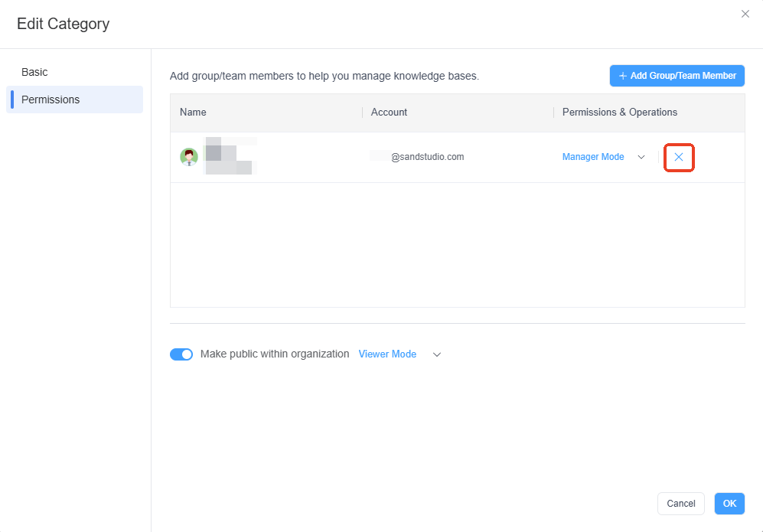The height and width of the screenshot is (532, 763).
Task: Click the Name column header
Action: click(193, 113)
